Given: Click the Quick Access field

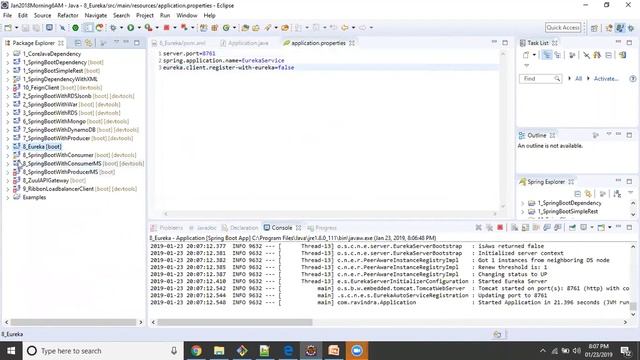Looking at the screenshot, I should pyautogui.click(x=563, y=27).
